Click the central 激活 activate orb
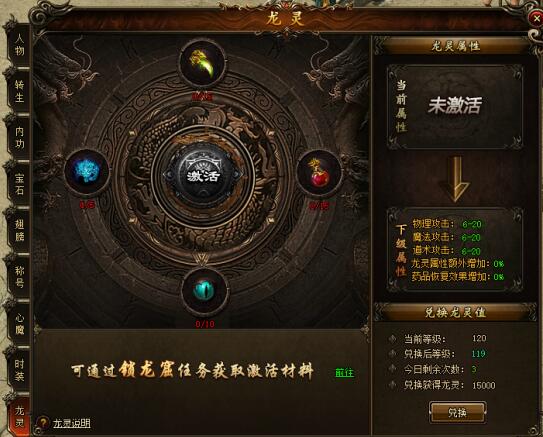The height and width of the screenshot is (437, 543). tap(204, 176)
